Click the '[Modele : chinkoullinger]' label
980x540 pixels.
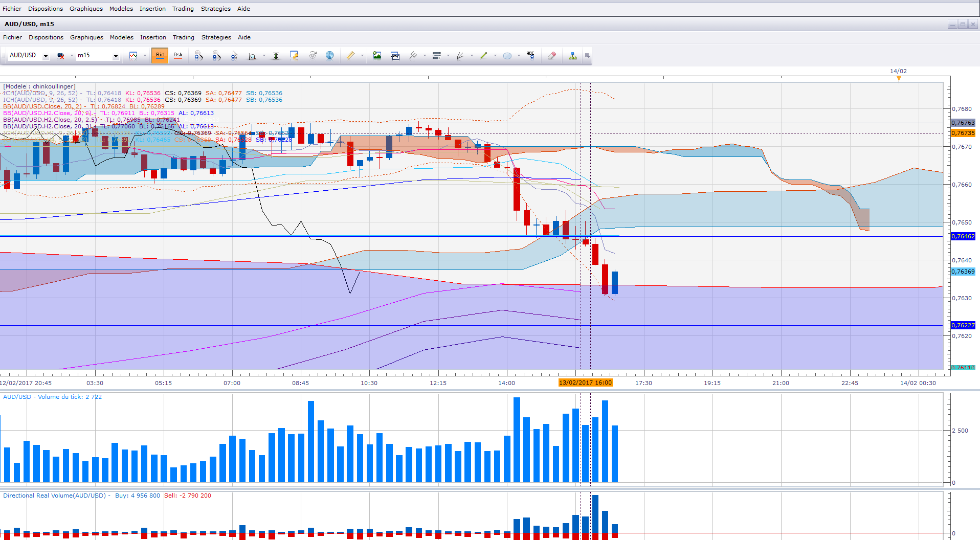coord(39,86)
